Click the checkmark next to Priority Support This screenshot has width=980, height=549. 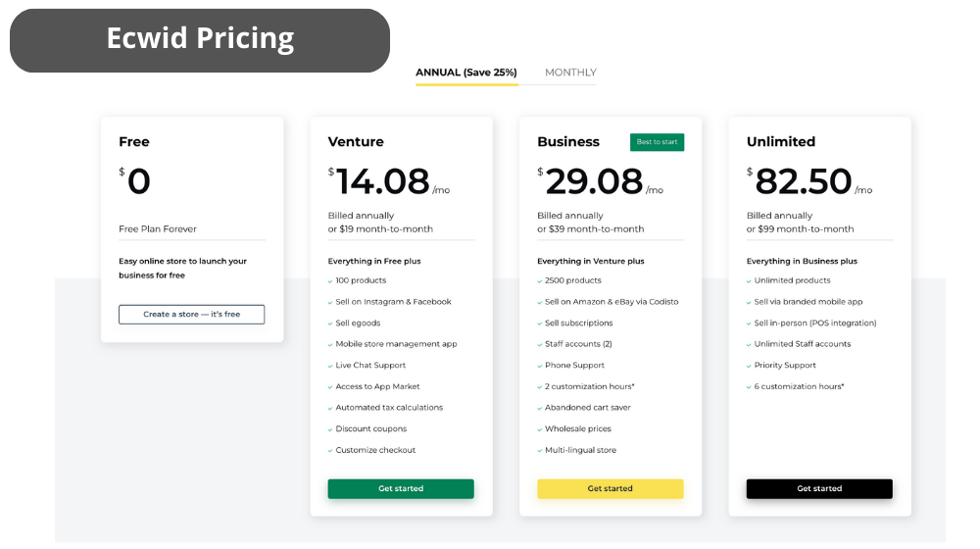click(749, 366)
